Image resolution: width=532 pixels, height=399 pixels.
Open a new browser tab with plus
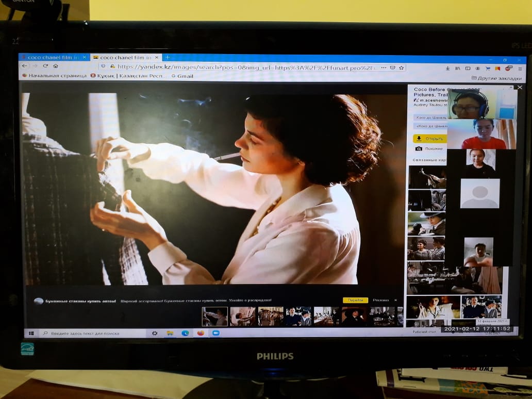click(x=167, y=57)
